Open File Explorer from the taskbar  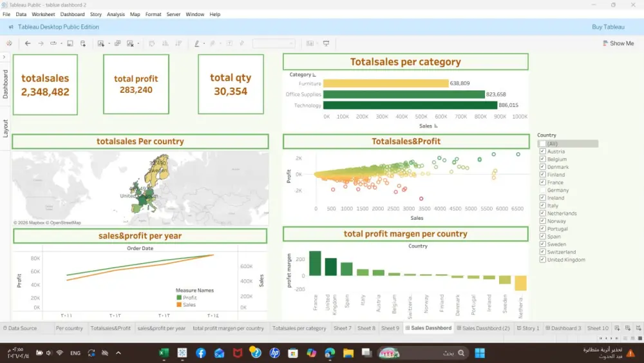(x=348, y=353)
